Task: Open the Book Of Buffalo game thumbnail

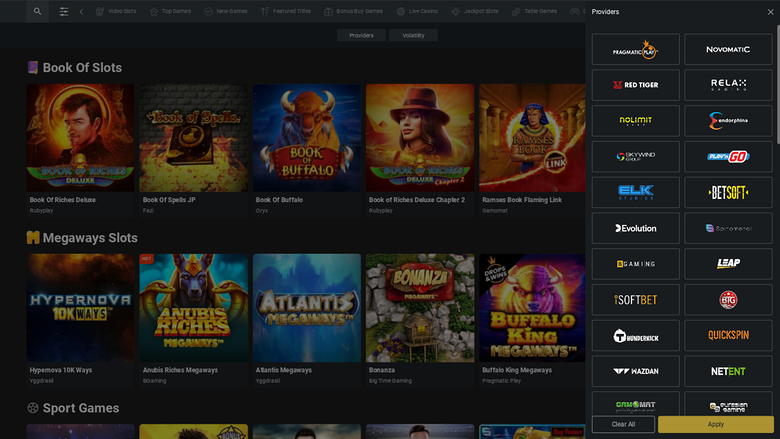Action: coord(306,137)
